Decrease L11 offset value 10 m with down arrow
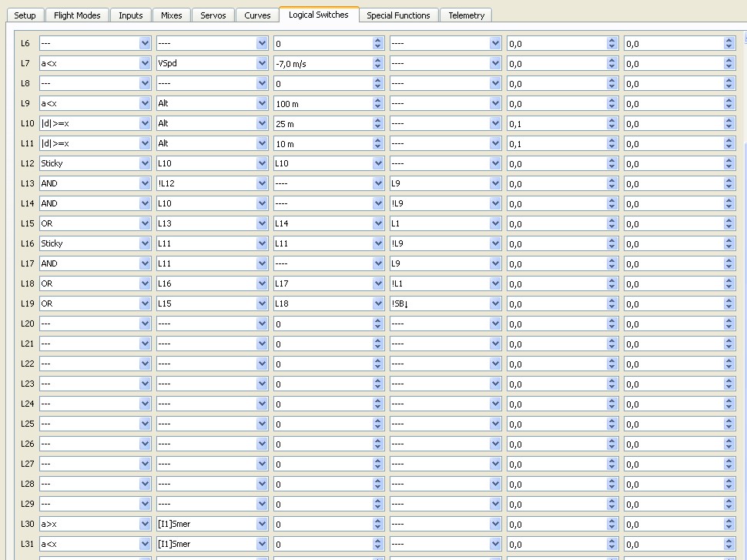Screen dimensions: 747x560 click(x=378, y=147)
